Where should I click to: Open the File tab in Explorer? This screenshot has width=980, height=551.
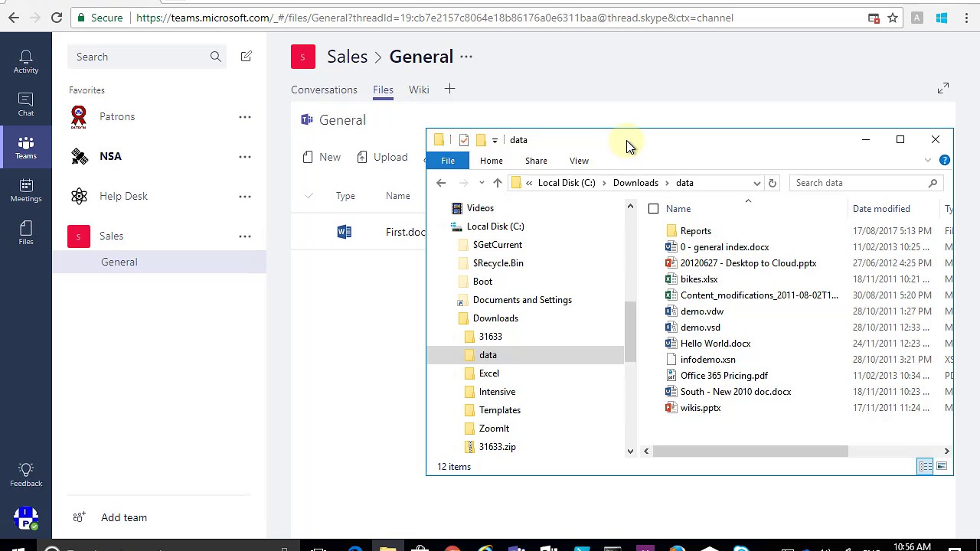448,161
